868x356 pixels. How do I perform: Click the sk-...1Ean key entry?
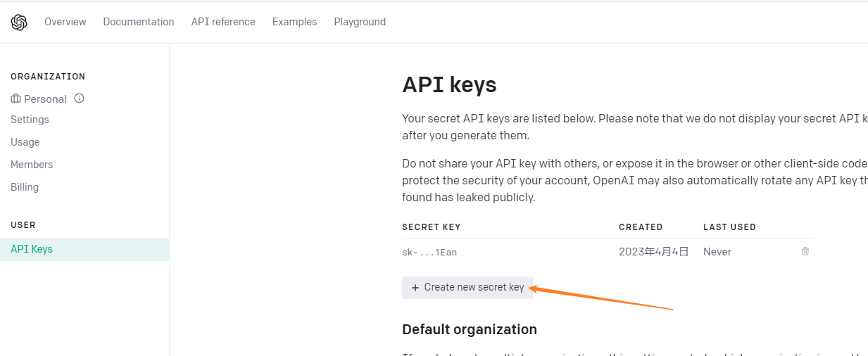(x=429, y=252)
